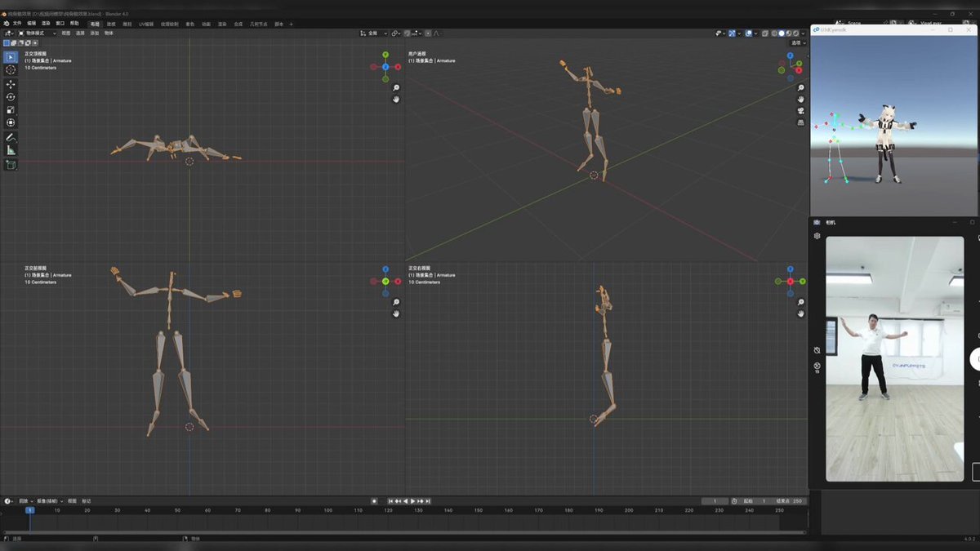Choose the Cursor tool in left toolbar
Screen dimensions: 980x551
(11, 70)
